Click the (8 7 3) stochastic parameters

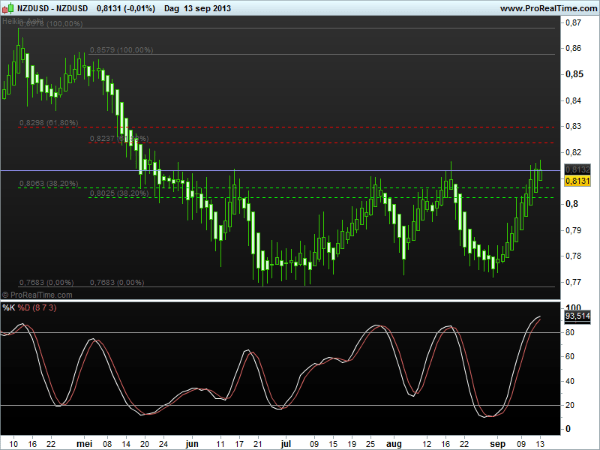(x=44, y=307)
